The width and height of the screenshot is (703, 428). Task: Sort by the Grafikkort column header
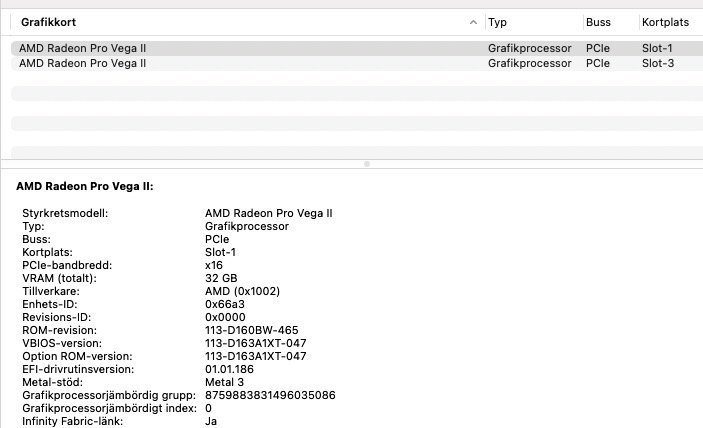[x=48, y=22]
